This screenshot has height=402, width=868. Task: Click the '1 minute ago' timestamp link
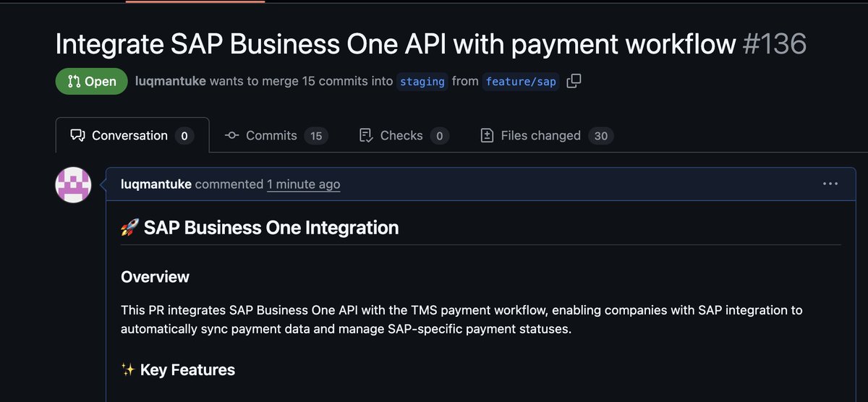303,184
